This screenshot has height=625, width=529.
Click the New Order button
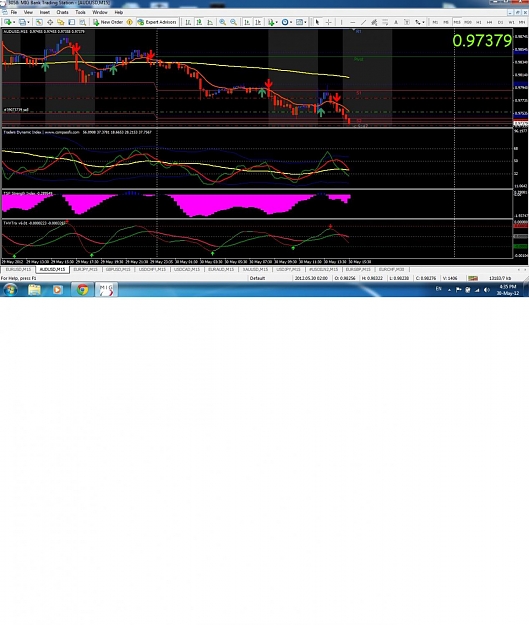pos(108,22)
